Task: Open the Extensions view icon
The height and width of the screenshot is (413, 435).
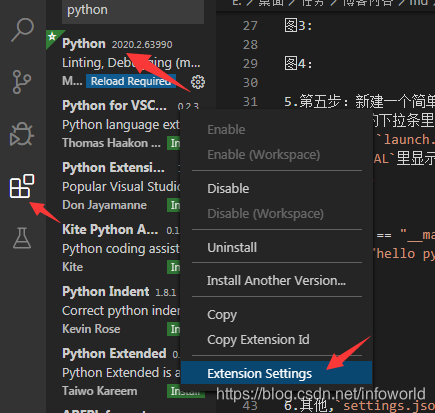Action: (x=22, y=186)
